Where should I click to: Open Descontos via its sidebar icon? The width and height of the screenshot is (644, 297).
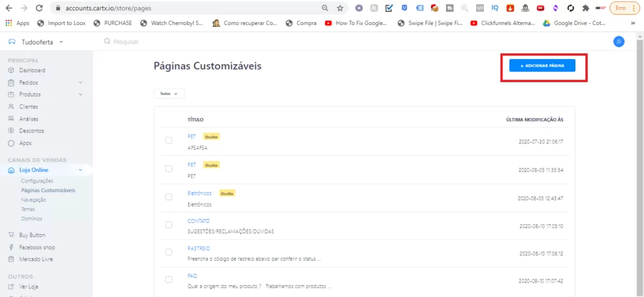[x=11, y=131]
